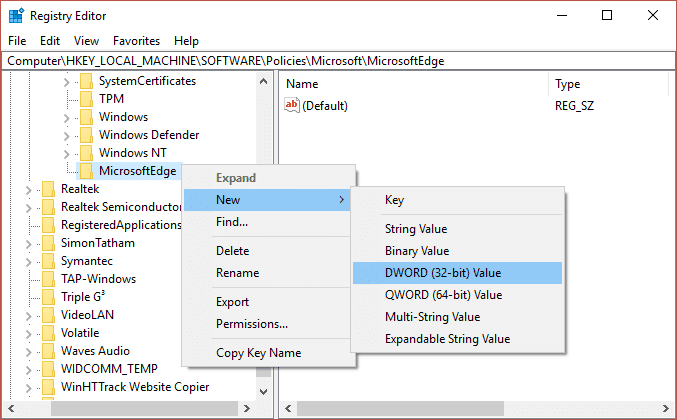Click the Realtek Semiconductor folder icon
The width and height of the screenshot is (677, 420).
pyautogui.click(x=48, y=207)
